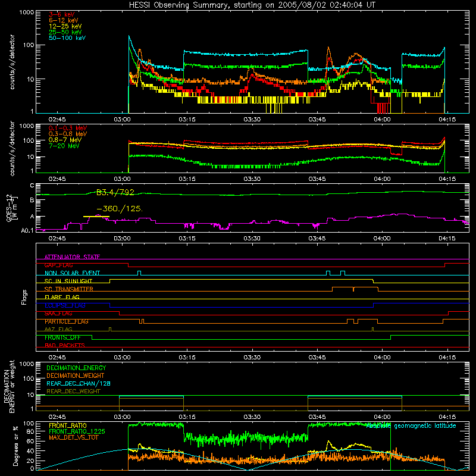Select the FRONTS_OFF flag label
This screenshot has width=476, height=476.
62,337
